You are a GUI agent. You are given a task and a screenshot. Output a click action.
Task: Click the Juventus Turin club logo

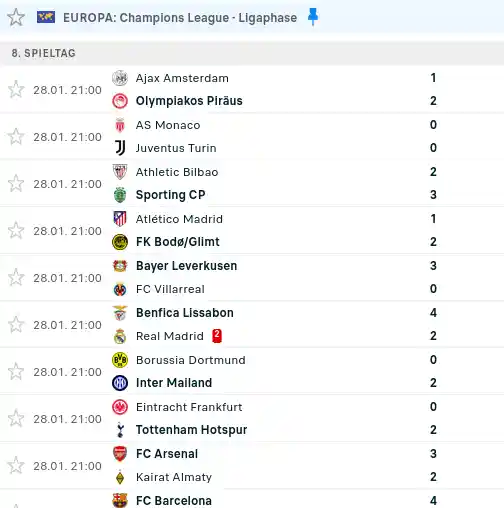(x=120, y=148)
